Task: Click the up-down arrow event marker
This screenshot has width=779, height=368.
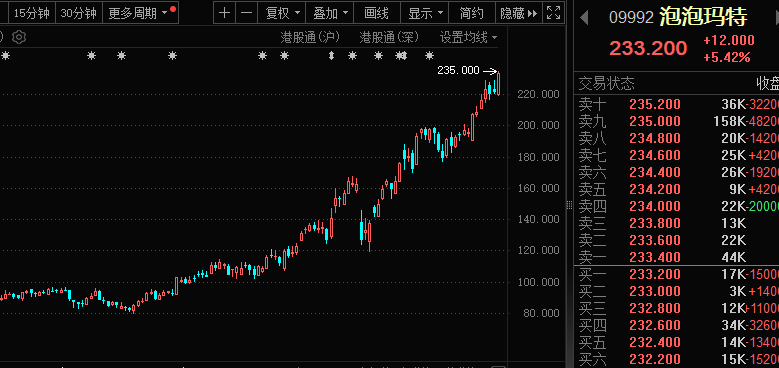Action: click(x=331, y=56)
